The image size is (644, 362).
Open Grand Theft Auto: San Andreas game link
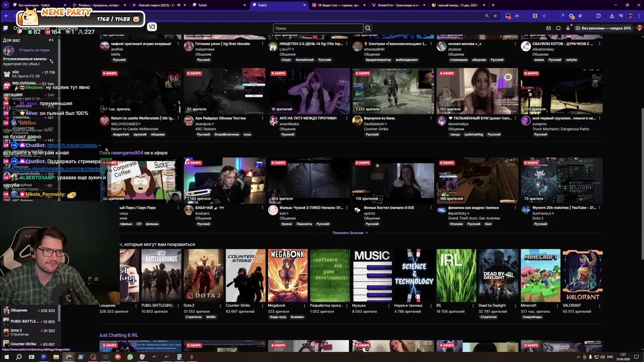click(474, 218)
